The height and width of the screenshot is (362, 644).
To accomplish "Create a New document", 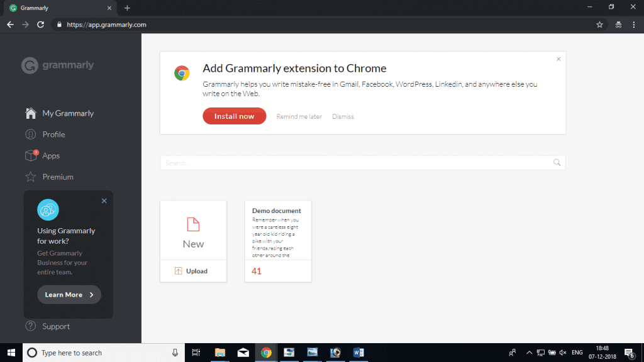I will (x=193, y=231).
